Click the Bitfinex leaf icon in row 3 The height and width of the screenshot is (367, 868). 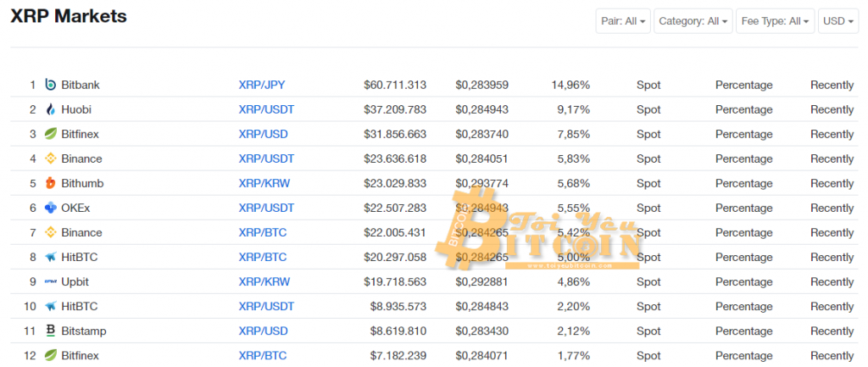pos(50,134)
